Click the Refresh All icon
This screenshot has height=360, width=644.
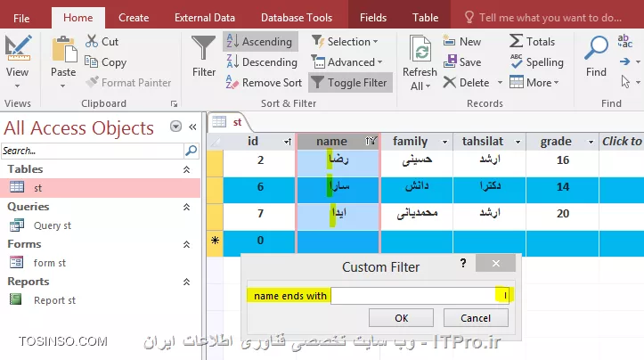click(x=420, y=49)
